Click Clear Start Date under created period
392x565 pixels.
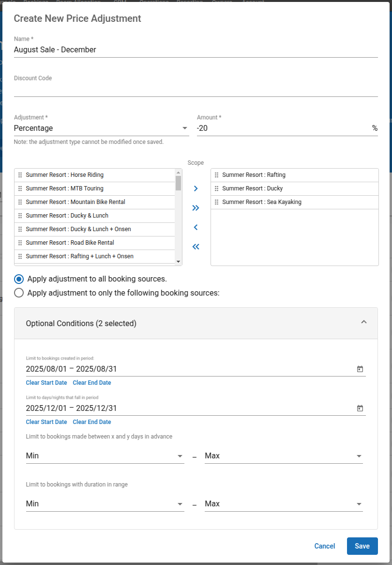click(46, 383)
